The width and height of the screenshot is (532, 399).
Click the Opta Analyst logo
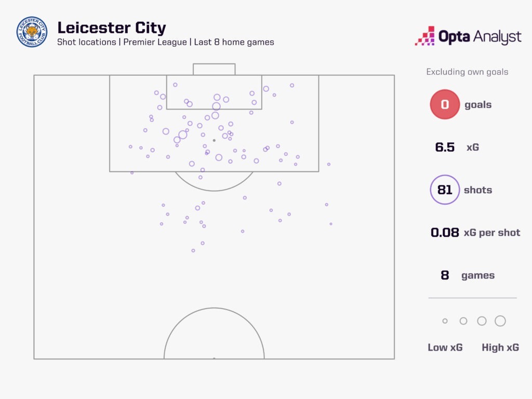point(468,36)
